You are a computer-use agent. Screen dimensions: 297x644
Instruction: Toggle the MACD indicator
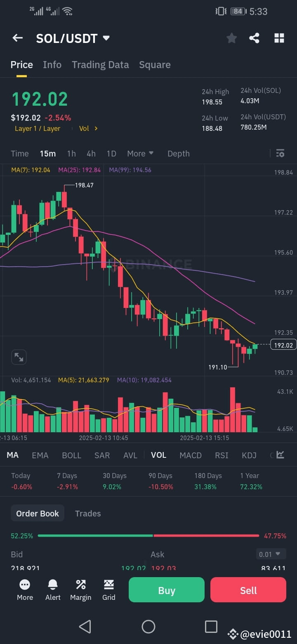pyautogui.click(x=190, y=455)
